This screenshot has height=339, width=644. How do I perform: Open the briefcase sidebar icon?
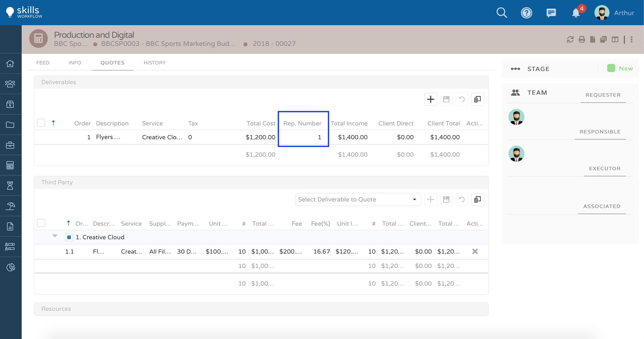10,145
